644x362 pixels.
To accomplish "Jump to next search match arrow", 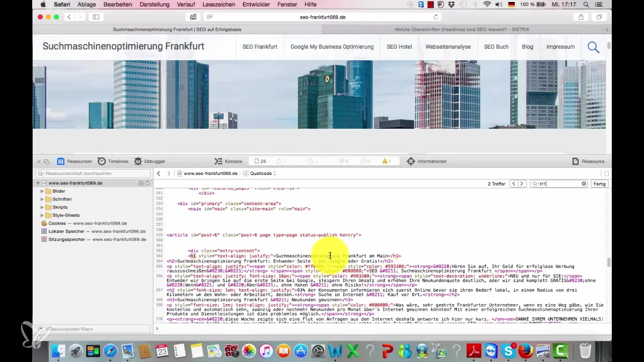I will [x=522, y=184].
